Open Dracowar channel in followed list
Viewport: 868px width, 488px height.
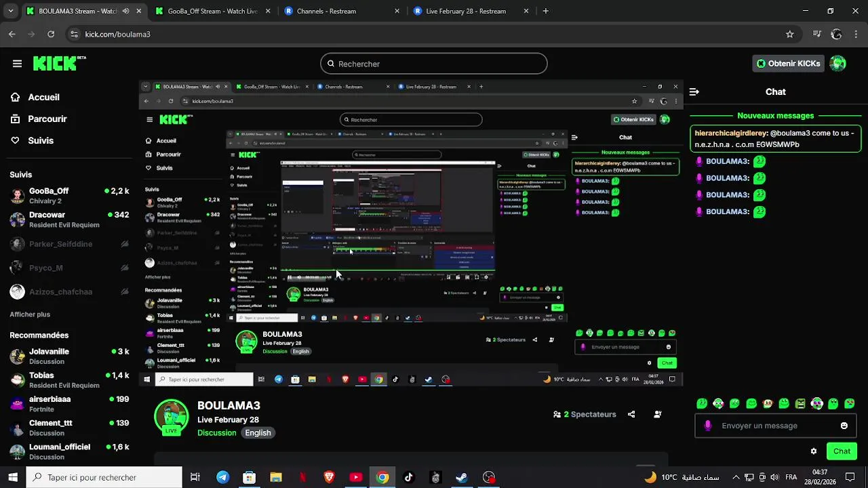(x=69, y=220)
